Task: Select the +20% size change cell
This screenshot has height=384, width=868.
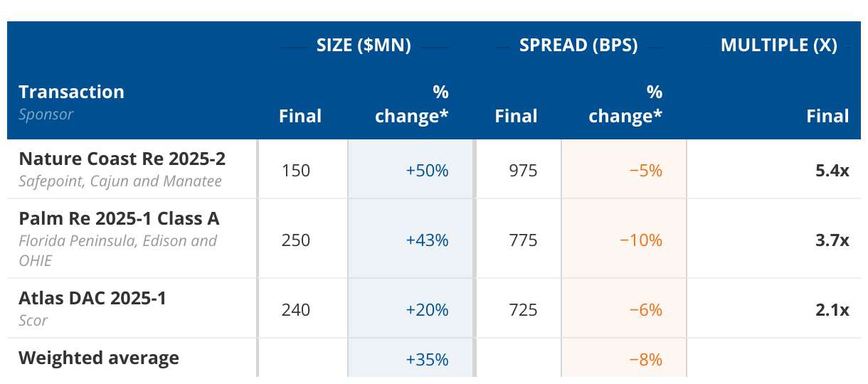Action: click(427, 310)
